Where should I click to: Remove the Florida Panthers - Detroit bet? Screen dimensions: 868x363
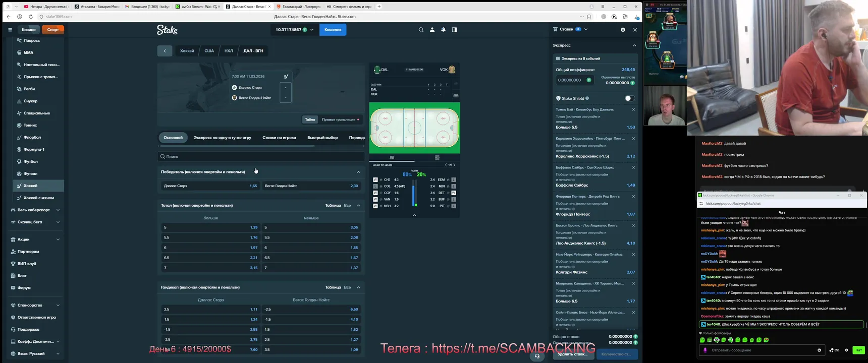633,197
